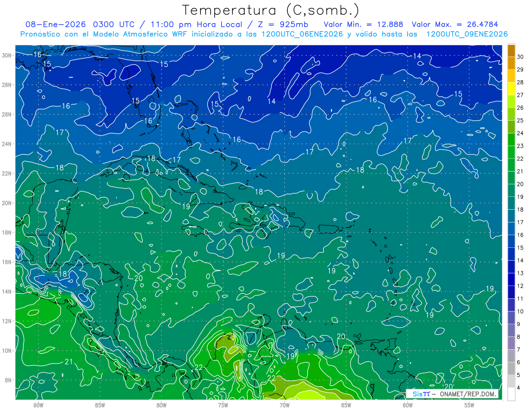Click the color bar label 5
Viewport: 532px width, 411px height.
(519, 375)
